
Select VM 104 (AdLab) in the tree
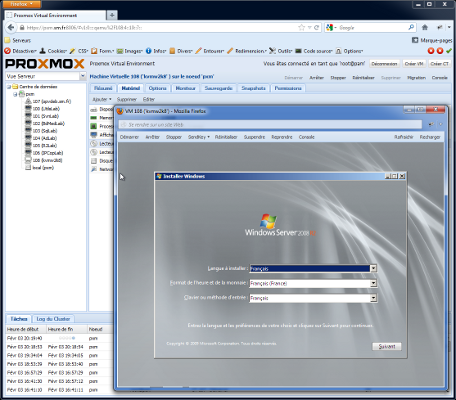coord(41,138)
